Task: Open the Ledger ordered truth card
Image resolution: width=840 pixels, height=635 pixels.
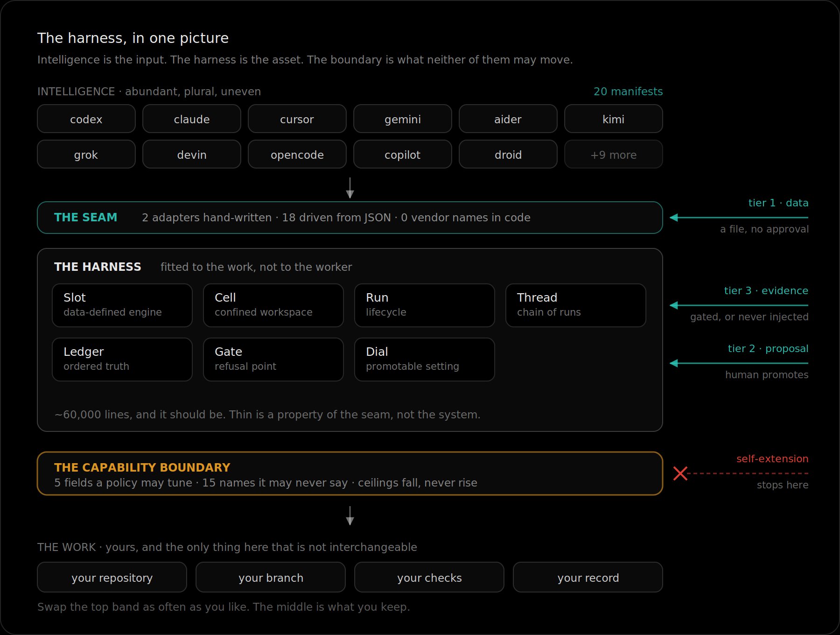Action: 122,360
